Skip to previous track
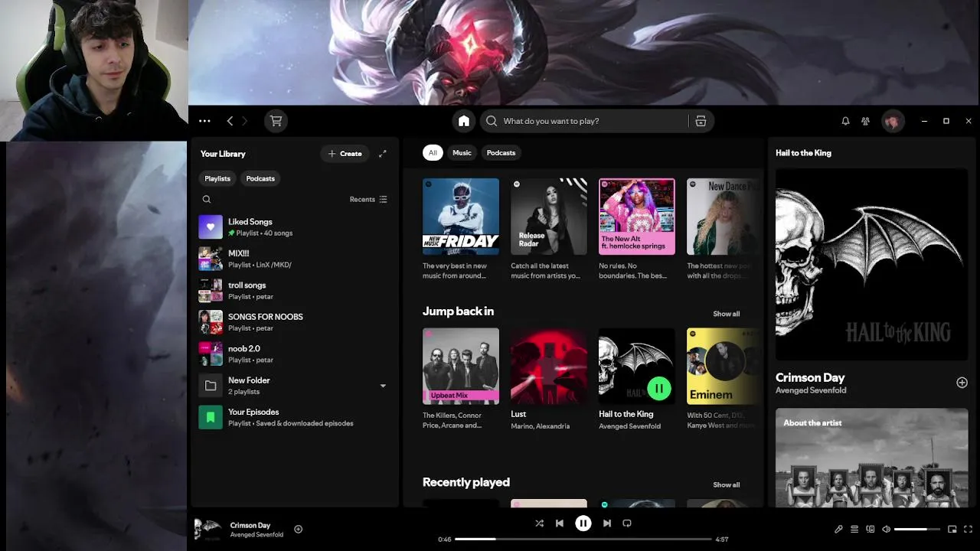 (559, 523)
